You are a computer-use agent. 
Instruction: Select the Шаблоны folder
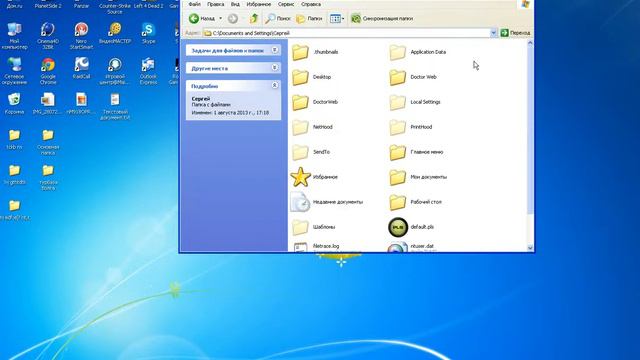coord(313,227)
